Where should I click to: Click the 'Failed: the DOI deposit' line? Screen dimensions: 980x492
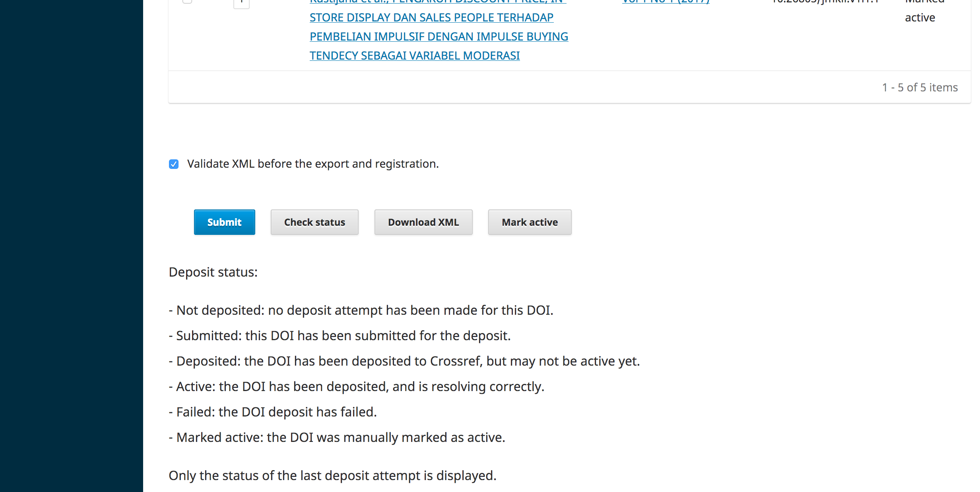click(272, 412)
